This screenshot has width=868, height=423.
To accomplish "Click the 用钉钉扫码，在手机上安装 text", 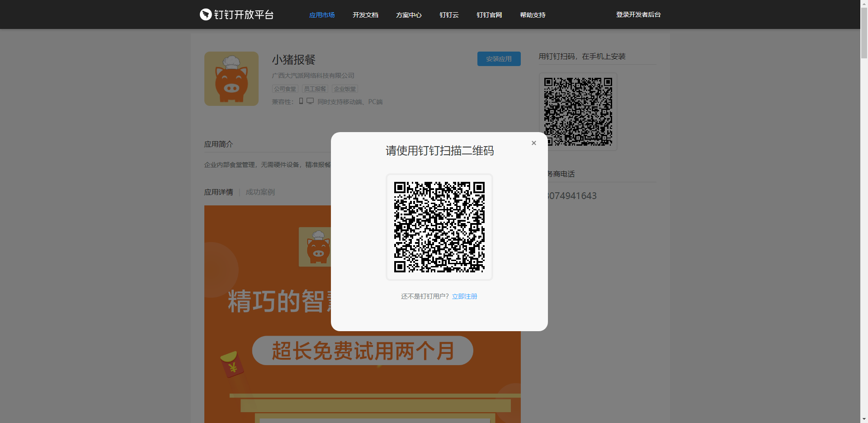I will tap(582, 56).
